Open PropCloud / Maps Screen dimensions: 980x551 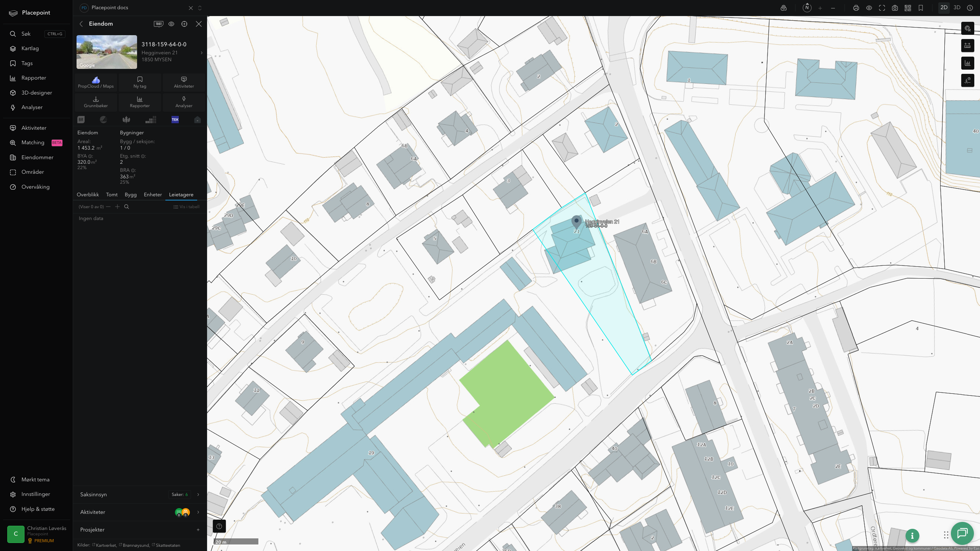coord(96,82)
